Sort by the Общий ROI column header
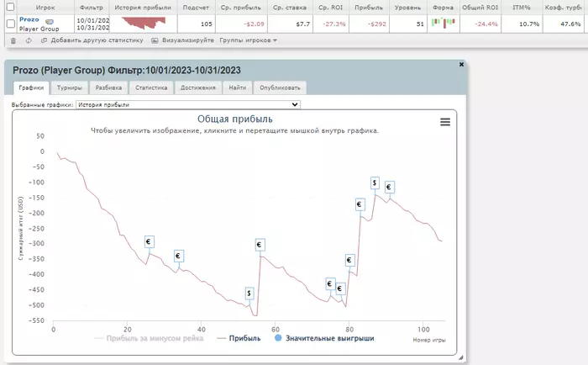 [480, 8]
